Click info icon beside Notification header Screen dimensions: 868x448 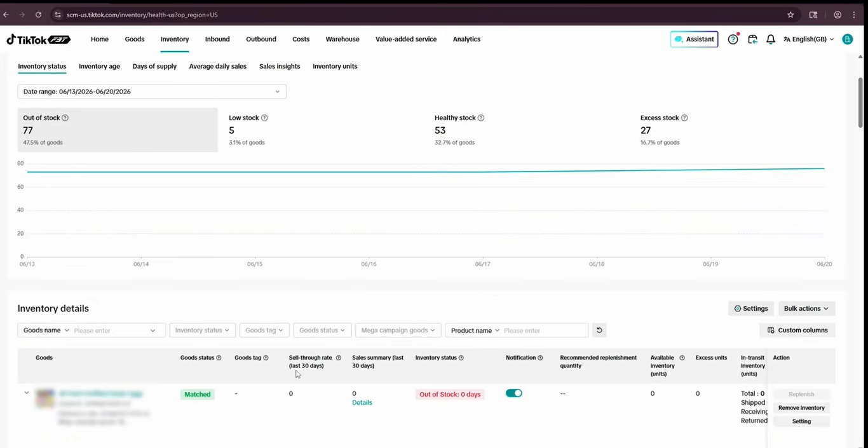pyautogui.click(x=541, y=358)
